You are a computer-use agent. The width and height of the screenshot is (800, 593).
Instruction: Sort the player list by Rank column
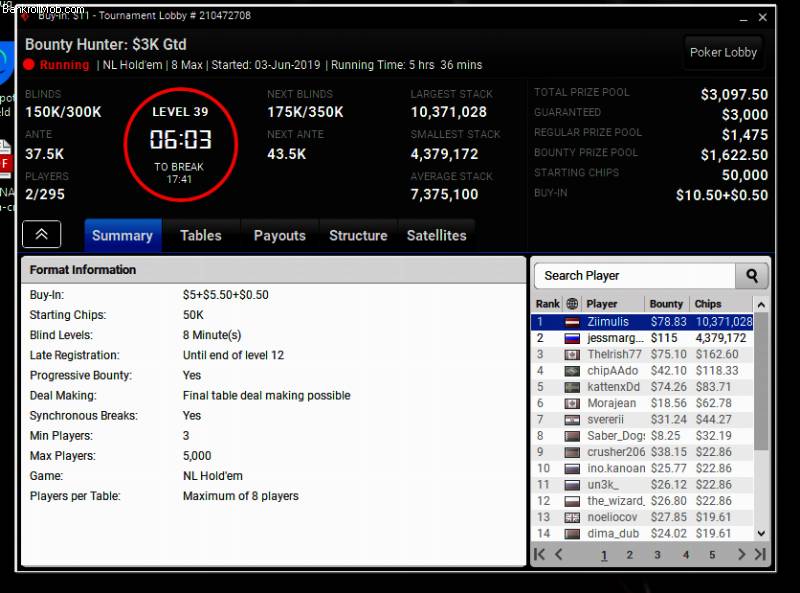547,304
